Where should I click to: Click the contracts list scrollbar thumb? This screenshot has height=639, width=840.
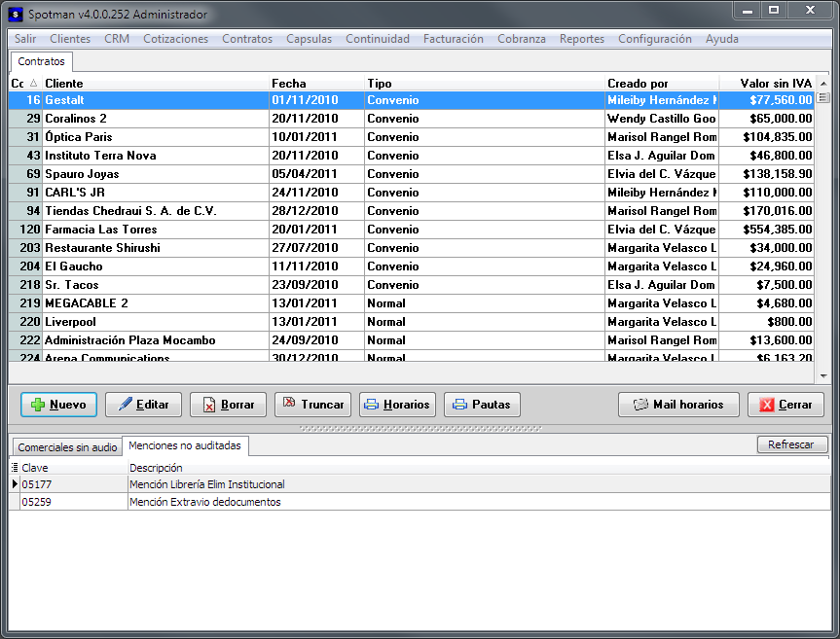[823, 98]
